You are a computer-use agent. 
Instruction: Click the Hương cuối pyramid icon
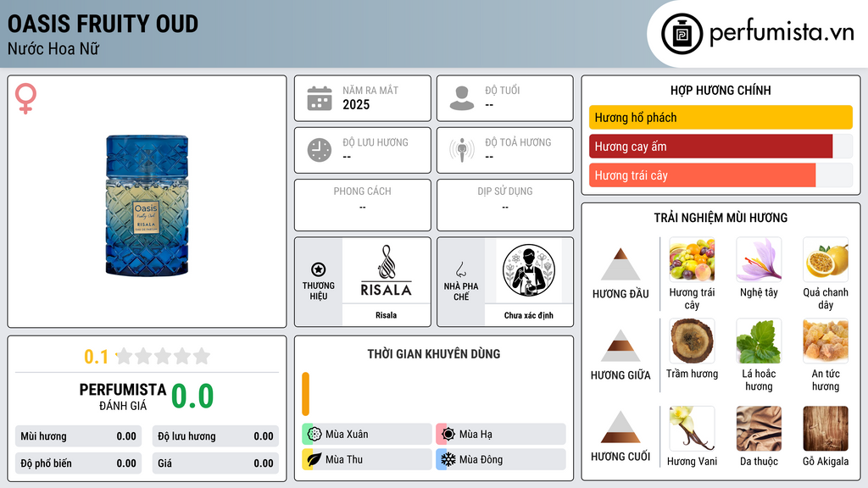[x=620, y=427]
